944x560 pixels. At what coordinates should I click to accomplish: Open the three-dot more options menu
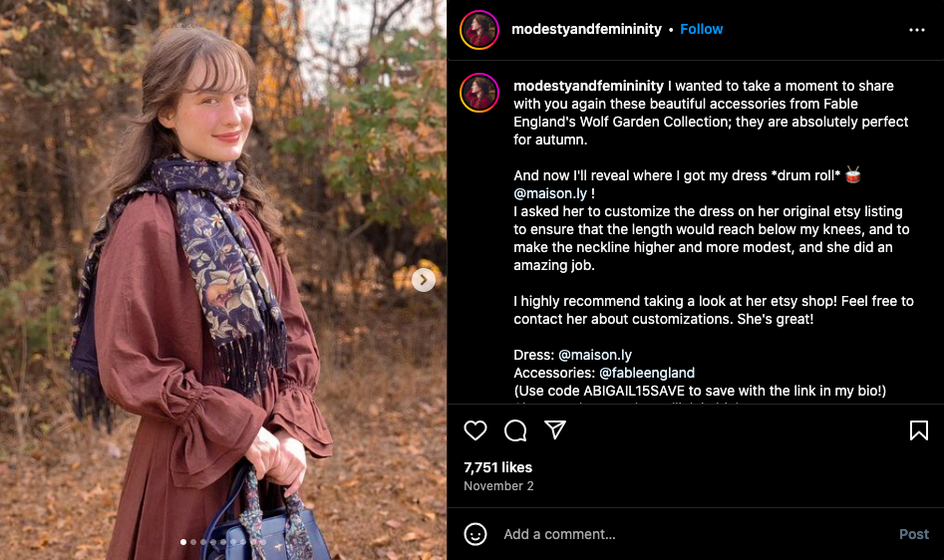point(917,30)
